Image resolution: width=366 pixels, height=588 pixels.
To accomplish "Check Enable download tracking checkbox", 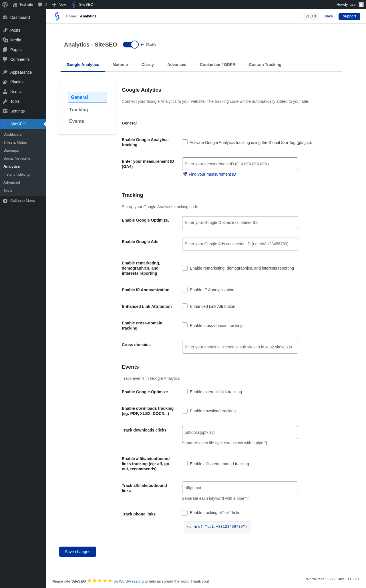I will coord(185,411).
